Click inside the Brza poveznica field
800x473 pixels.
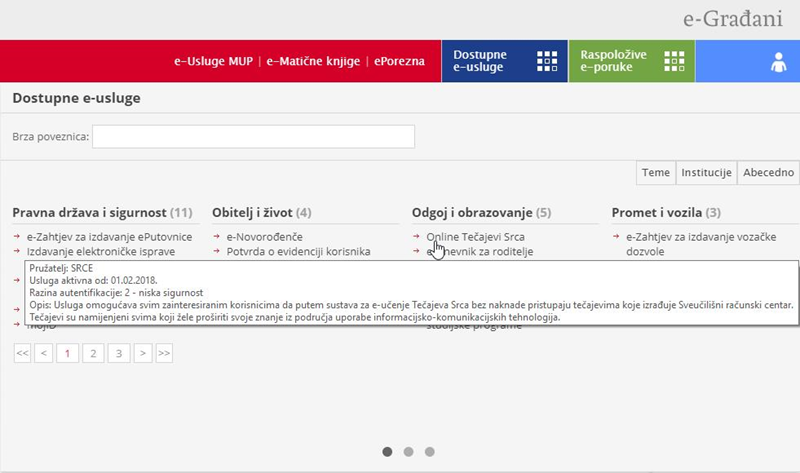click(x=253, y=136)
